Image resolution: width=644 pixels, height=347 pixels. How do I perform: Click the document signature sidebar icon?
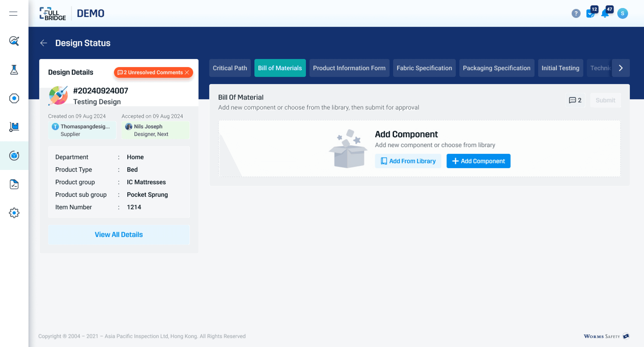pyautogui.click(x=14, y=184)
